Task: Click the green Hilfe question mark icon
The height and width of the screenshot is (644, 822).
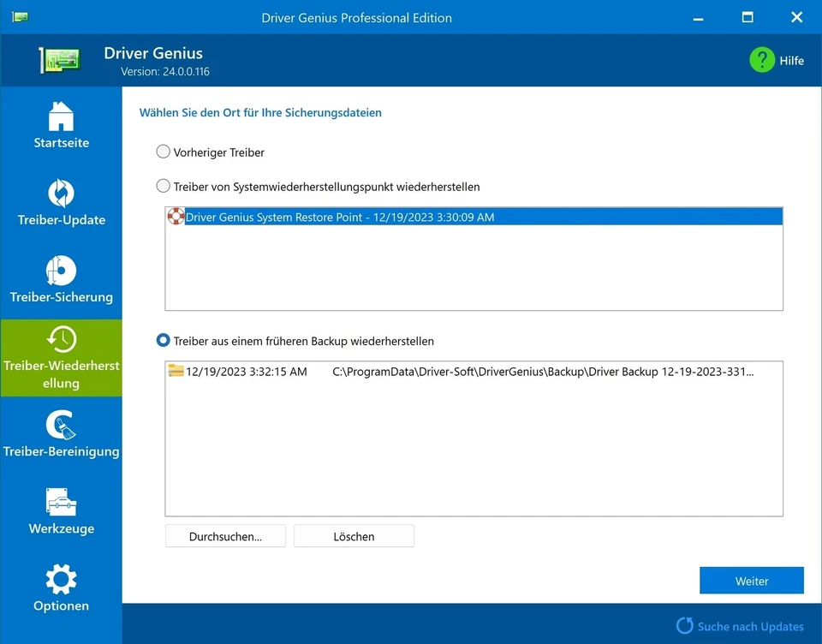Action: tap(761, 60)
